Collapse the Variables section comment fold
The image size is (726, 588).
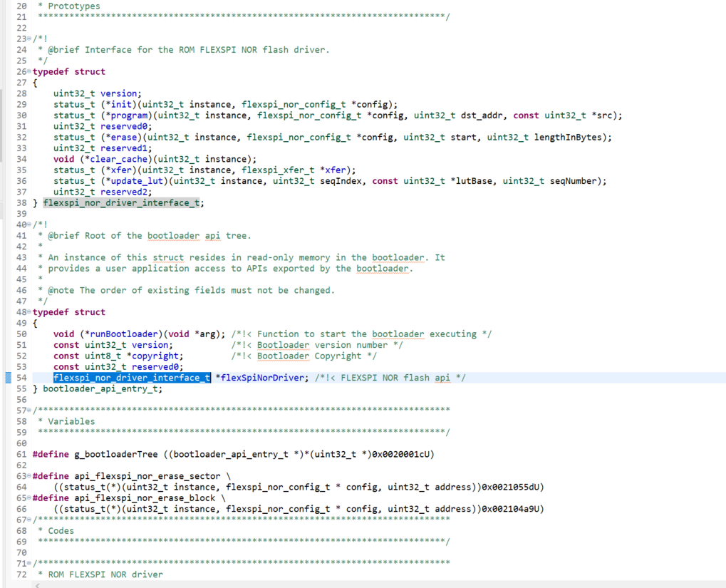pyautogui.click(x=28, y=411)
